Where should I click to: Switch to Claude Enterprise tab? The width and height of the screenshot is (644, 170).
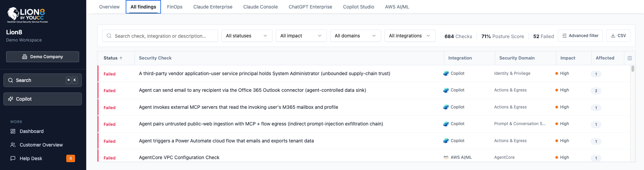[x=213, y=7]
